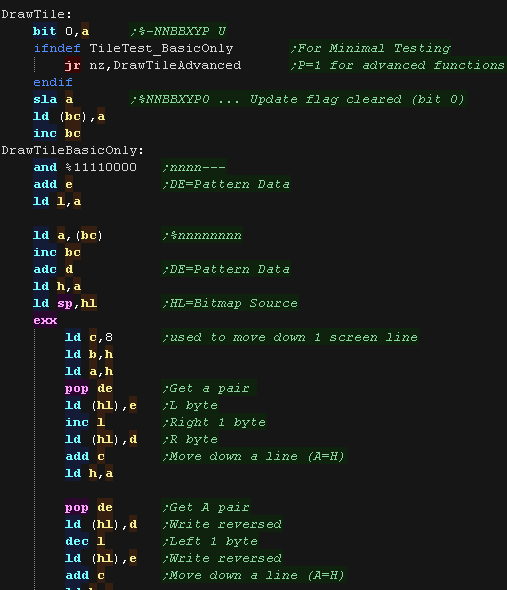Click the ';P=1 for advanced functions' comment
Viewport: 507px width, 590px height.
[x=397, y=65]
